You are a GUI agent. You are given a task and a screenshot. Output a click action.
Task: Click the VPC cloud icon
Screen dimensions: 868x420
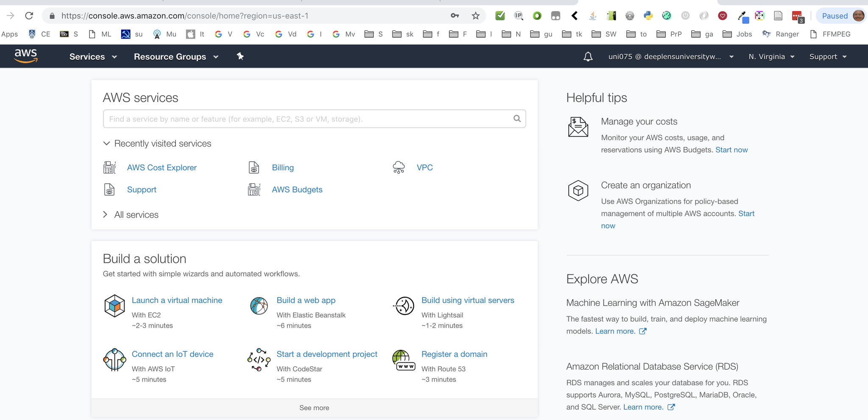click(x=399, y=167)
